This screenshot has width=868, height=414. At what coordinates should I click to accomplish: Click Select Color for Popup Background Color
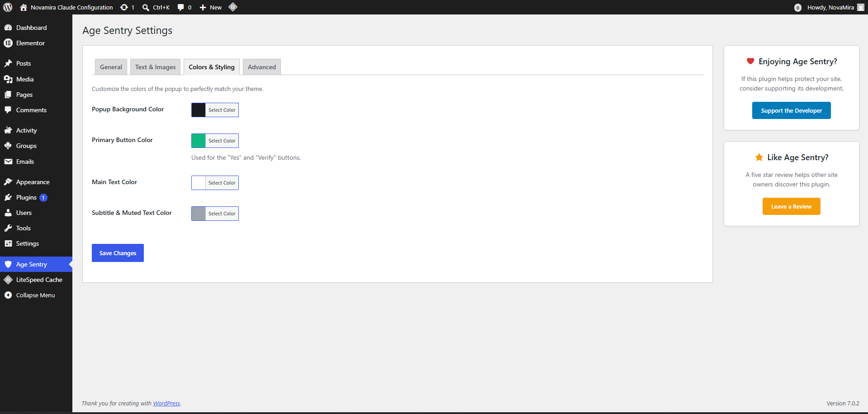coord(222,110)
